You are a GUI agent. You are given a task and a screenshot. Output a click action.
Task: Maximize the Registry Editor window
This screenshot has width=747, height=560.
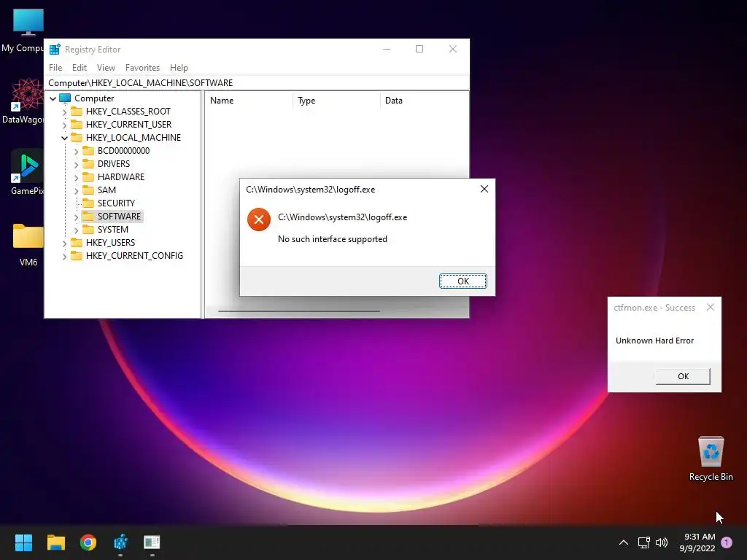point(419,49)
